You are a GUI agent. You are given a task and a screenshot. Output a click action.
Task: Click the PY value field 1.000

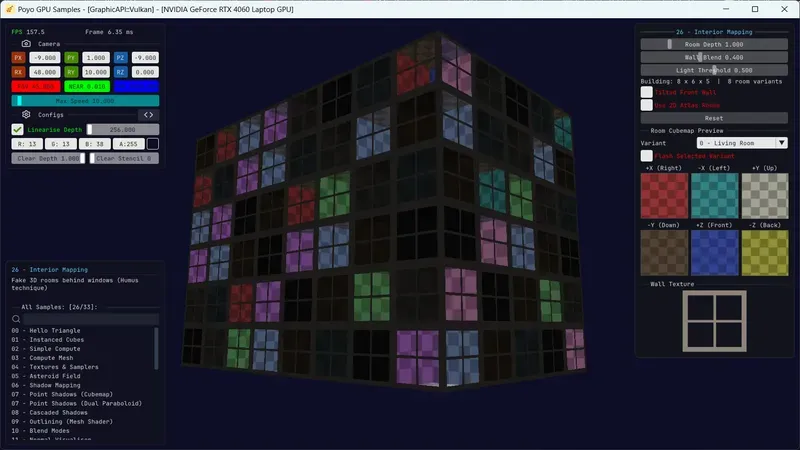[96, 58]
